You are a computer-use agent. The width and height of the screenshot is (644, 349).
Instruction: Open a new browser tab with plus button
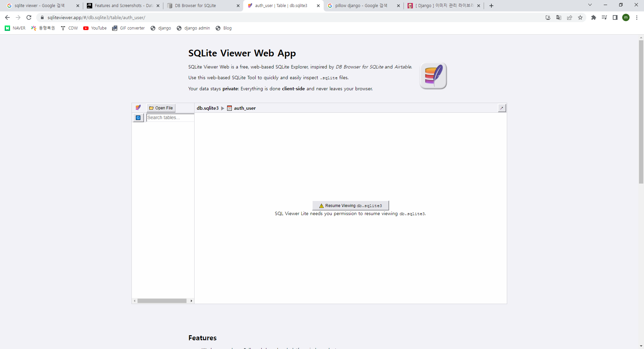click(x=491, y=6)
